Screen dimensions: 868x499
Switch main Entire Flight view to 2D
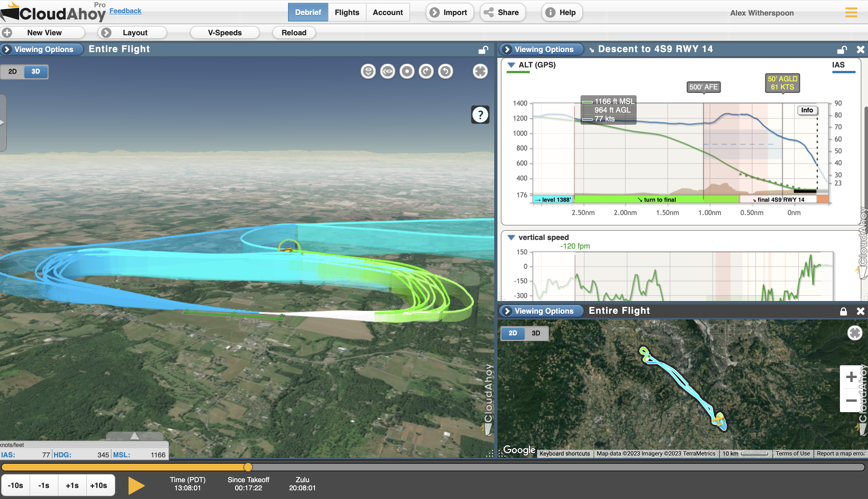click(13, 71)
